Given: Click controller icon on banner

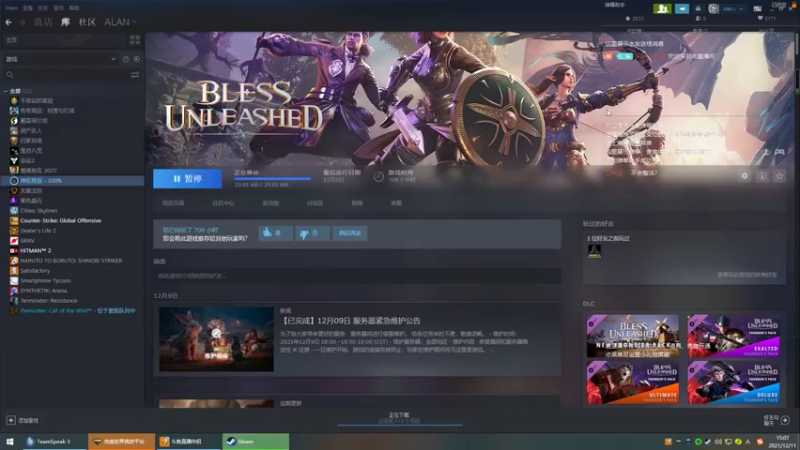Looking at the screenshot, I should tap(780, 152).
